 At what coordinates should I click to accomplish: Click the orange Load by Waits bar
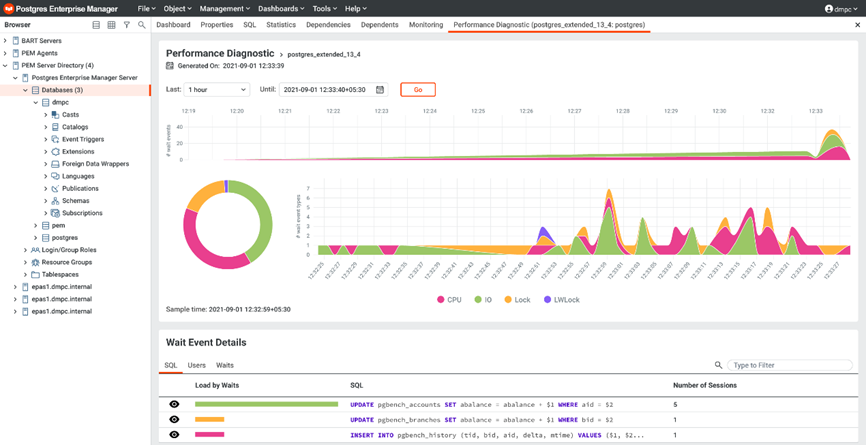[x=209, y=420]
